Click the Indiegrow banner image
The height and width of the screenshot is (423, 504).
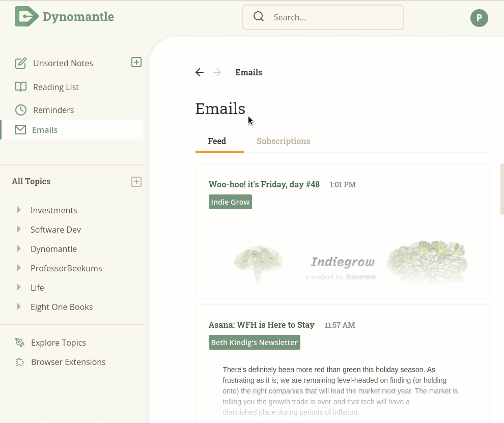coord(343,263)
